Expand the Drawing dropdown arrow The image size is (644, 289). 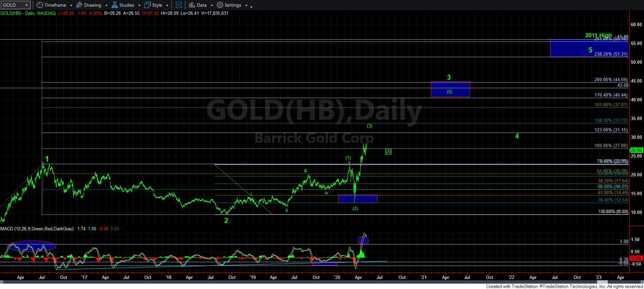tap(106, 5)
